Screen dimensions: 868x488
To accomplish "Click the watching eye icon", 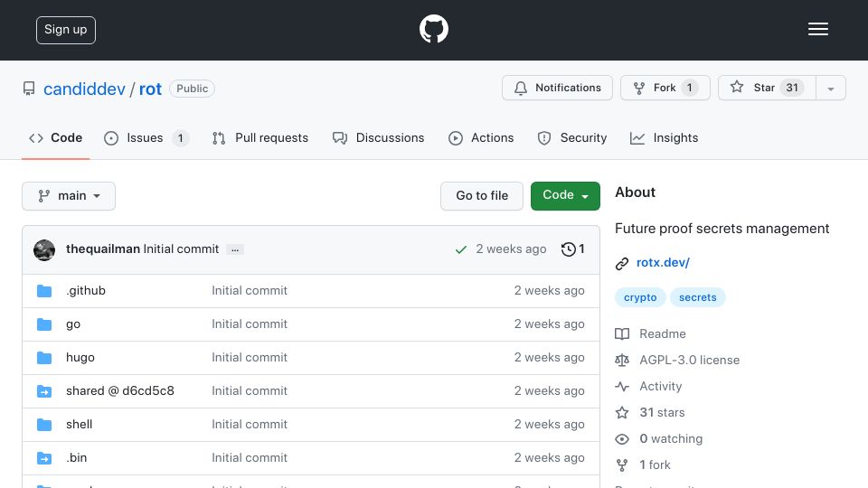I will coord(622,439).
